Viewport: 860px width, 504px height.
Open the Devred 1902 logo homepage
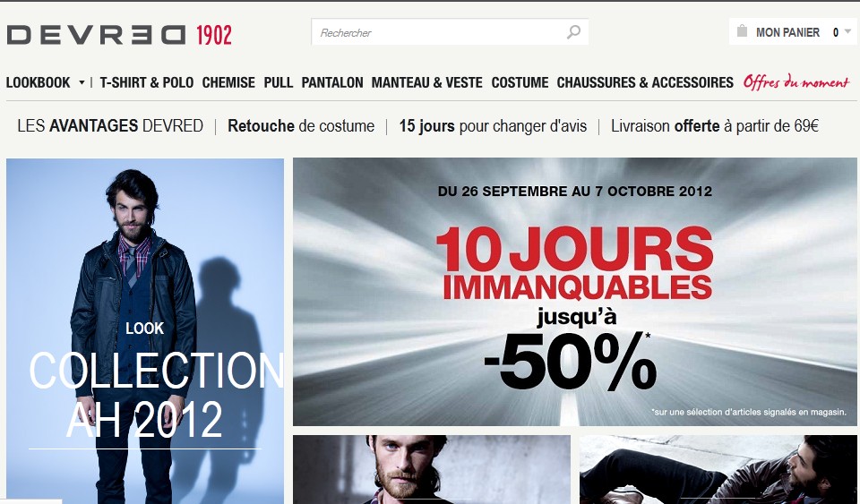point(119,35)
